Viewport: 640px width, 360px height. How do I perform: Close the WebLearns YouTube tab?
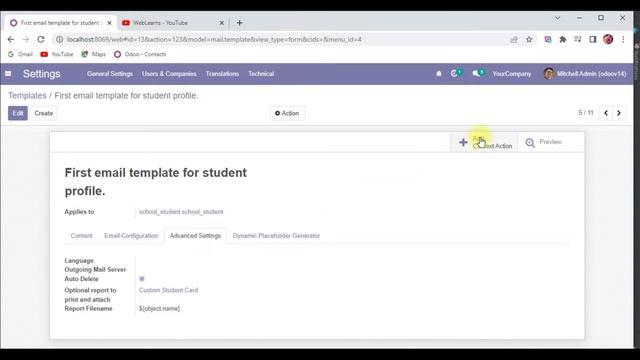tap(222, 23)
